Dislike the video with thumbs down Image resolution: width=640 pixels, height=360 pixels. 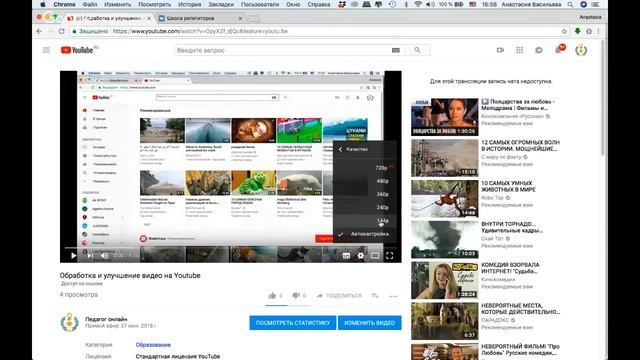point(296,296)
